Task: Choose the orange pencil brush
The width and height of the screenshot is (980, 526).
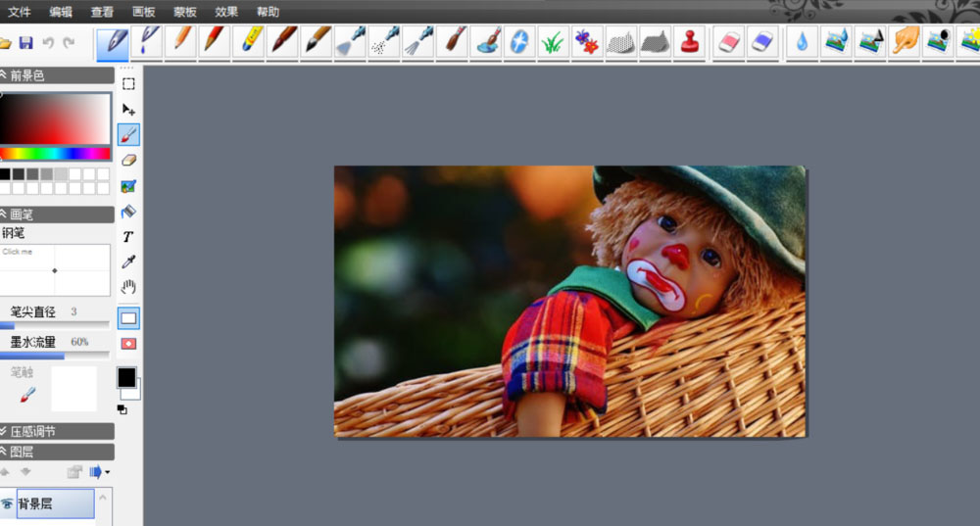Action: click(181, 42)
